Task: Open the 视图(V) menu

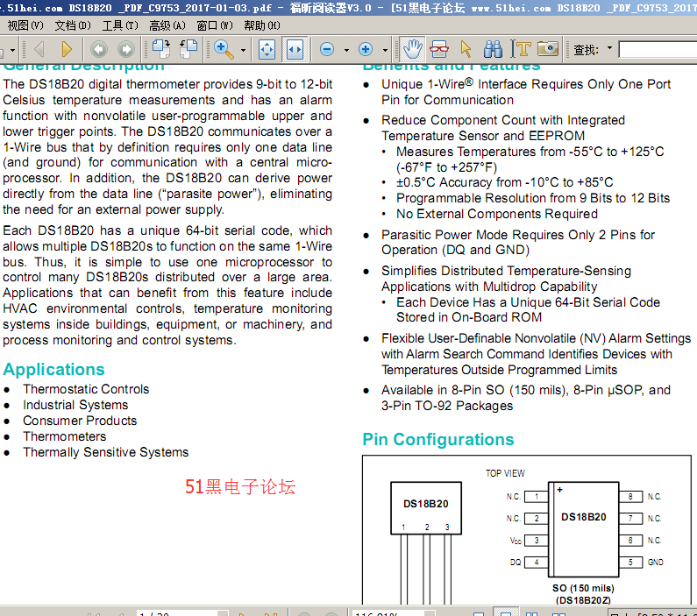Action: coord(25,25)
